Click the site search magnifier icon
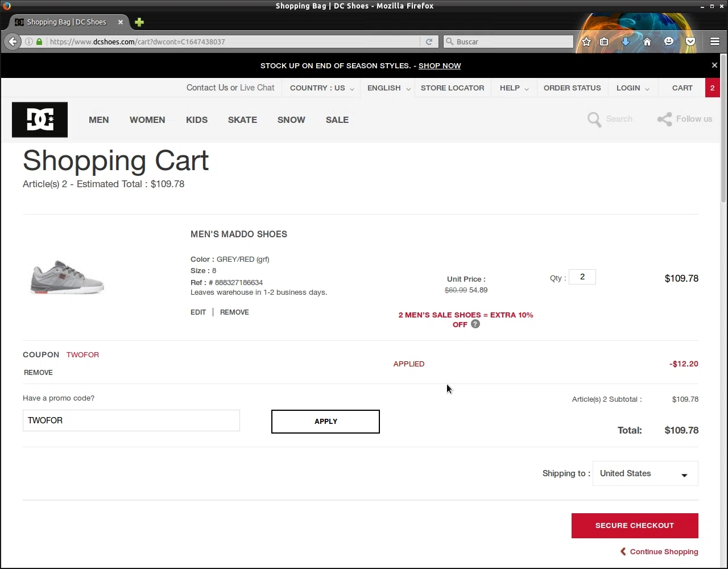Image resolution: width=728 pixels, height=569 pixels. (x=594, y=119)
